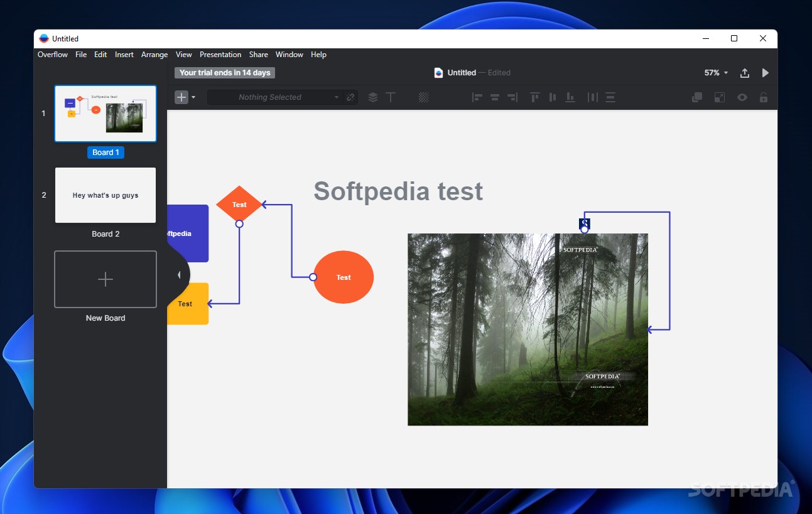Click the link/unlink icon beside Nothing Selected

351,97
